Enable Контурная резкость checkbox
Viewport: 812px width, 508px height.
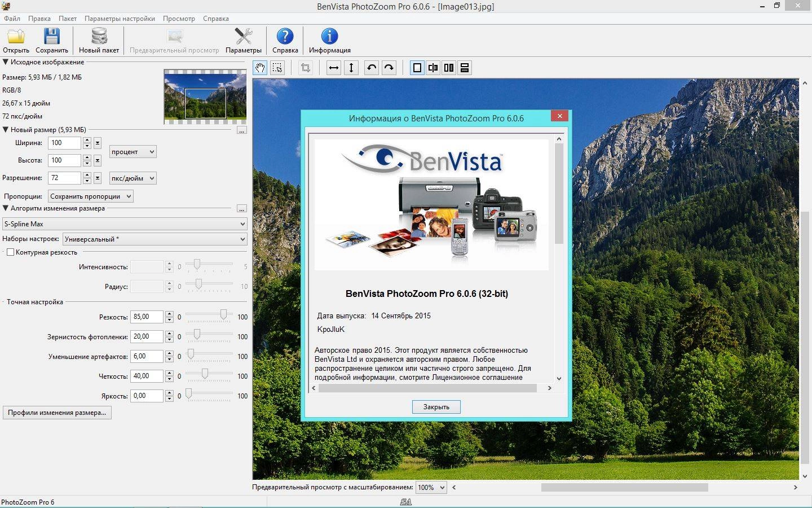(x=10, y=252)
